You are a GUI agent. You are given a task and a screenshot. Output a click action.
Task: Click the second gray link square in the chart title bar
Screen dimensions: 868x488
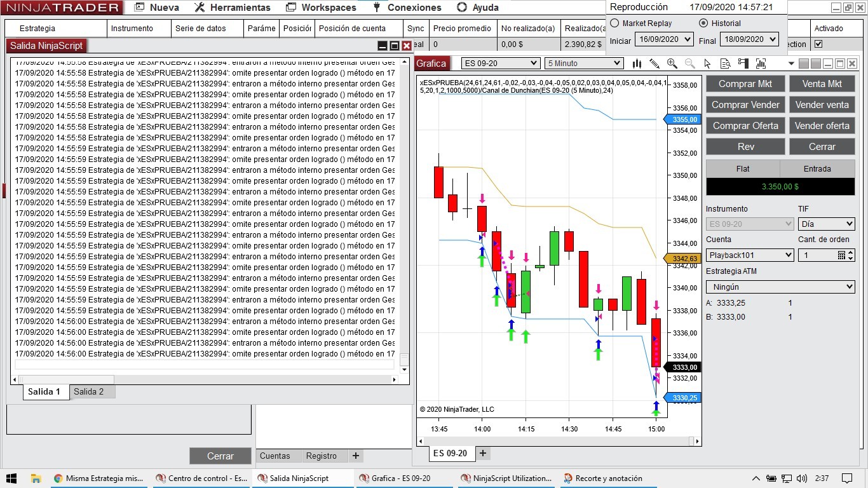click(816, 64)
